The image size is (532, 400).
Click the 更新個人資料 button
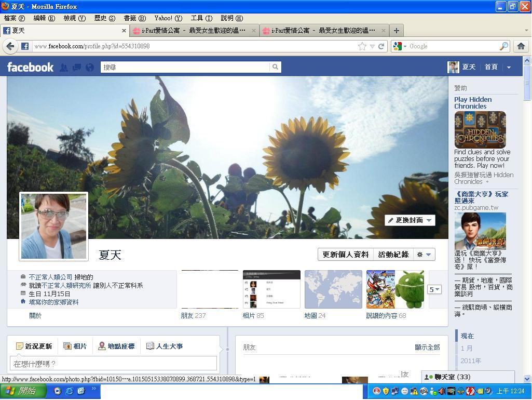click(345, 255)
